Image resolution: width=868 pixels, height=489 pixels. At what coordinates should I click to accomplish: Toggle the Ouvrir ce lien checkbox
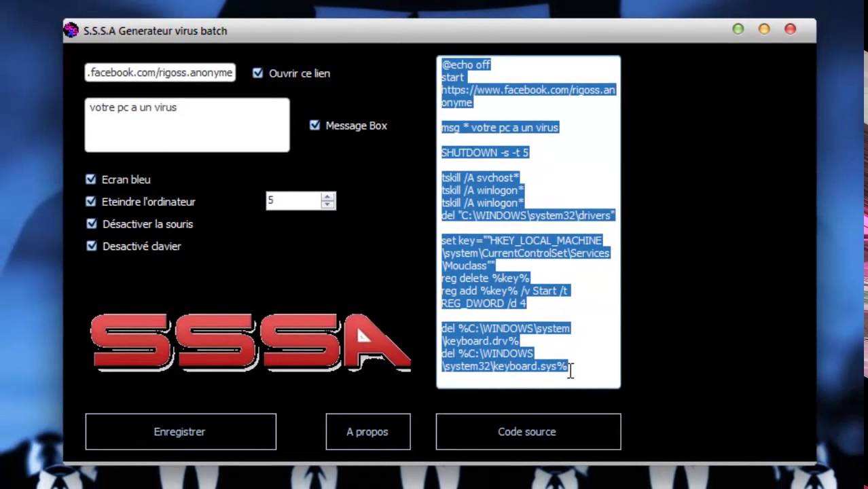pos(257,73)
